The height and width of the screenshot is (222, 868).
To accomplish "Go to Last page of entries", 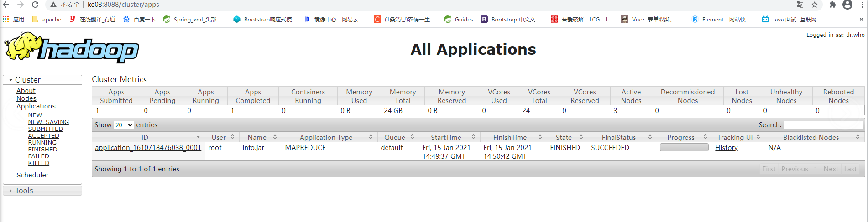I will pyautogui.click(x=850, y=169).
